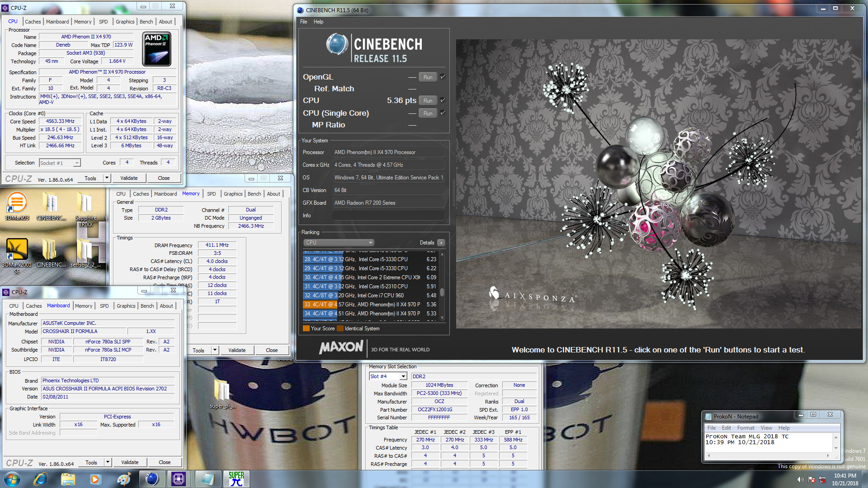Screen dimensions: 868x488
Task: Open the Windows Start menu orb
Action: coord(12,479)
